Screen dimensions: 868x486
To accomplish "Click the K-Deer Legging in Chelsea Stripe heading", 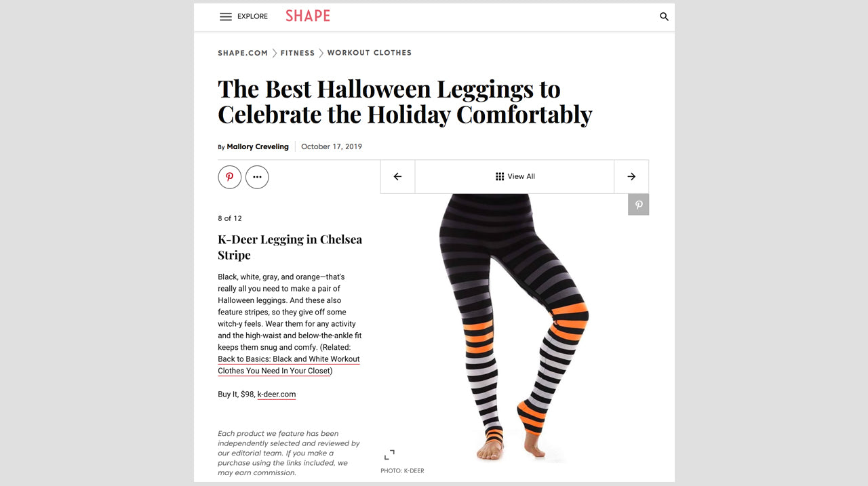I will [290, 247].
